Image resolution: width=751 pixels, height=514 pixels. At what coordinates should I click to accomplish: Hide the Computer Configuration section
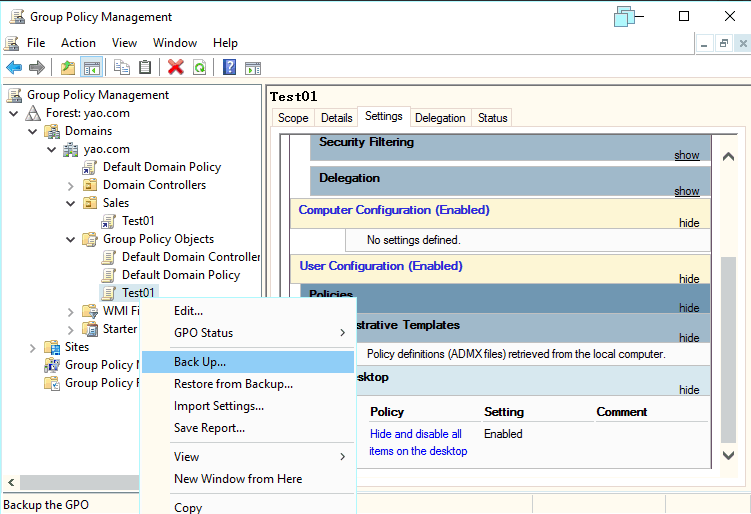click(x=689, y=223)
